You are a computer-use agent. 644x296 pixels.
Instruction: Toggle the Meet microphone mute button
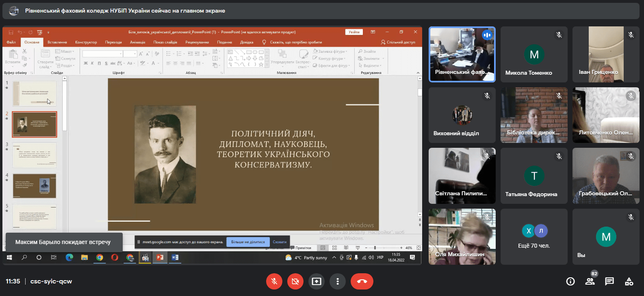click(x=274, y=281)
